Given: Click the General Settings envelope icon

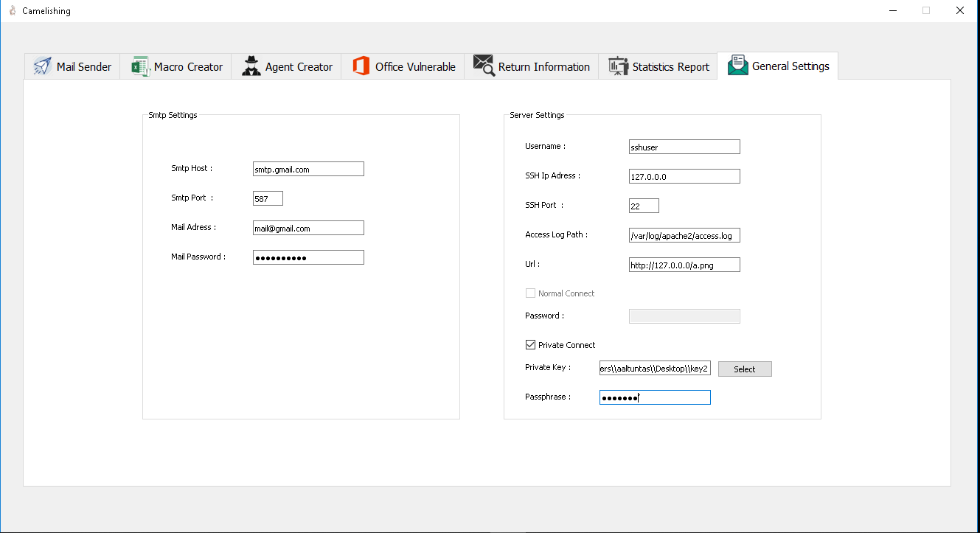Looking at the screenshot, I should point(737,66).
